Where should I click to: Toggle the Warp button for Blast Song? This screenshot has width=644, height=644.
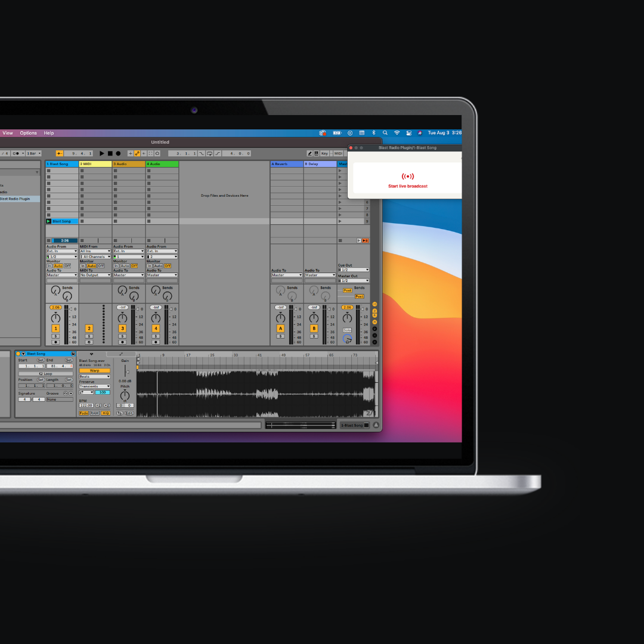[x=94, y=370]
